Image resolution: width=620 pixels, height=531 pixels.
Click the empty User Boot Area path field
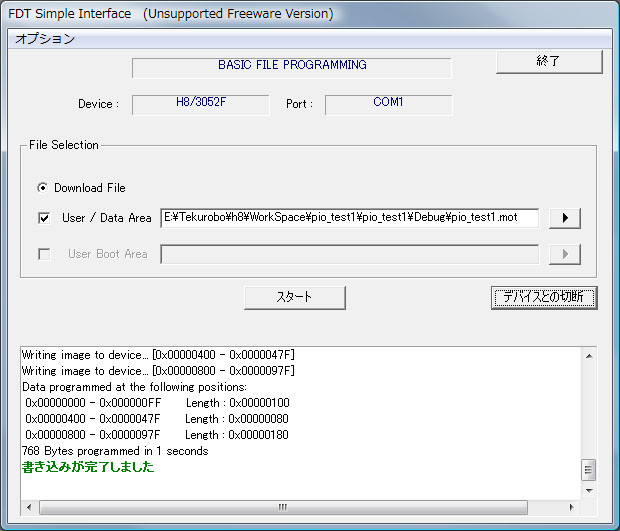[350, 254]
